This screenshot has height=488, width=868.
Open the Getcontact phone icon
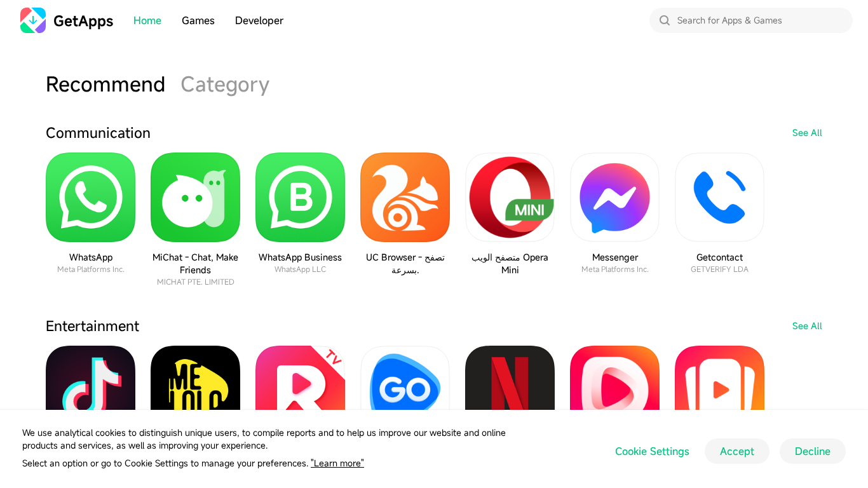(x=719, y=197)
